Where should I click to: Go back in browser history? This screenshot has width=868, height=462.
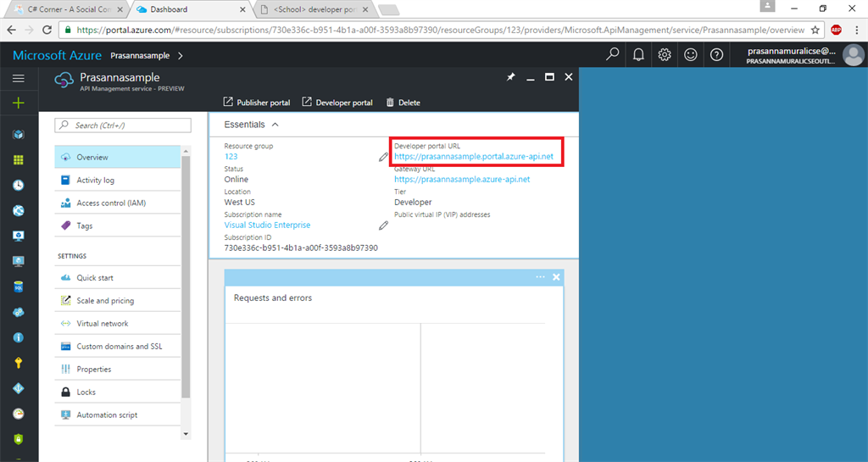click(12, 30)
